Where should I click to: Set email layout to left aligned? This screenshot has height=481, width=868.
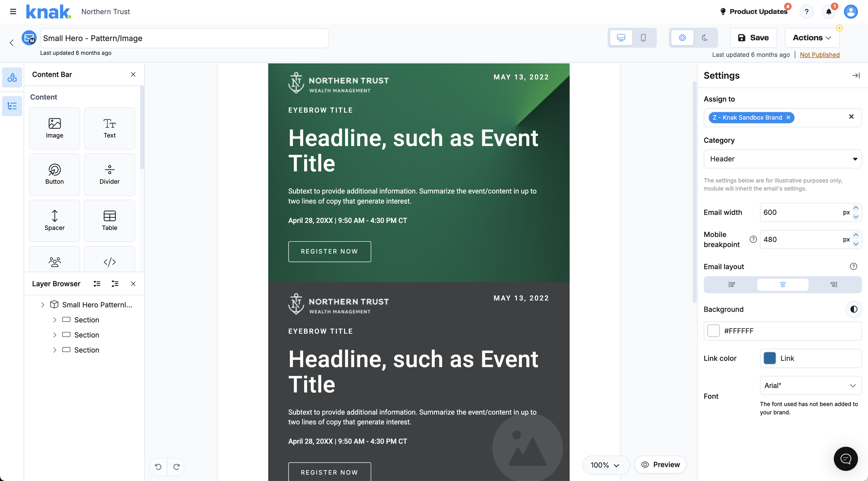tap(732, 284)
